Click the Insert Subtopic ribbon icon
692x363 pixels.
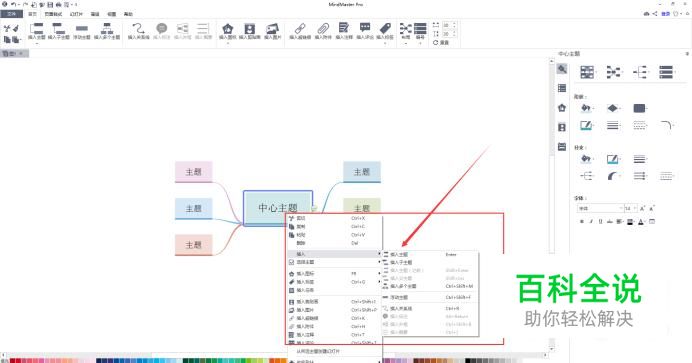click(x=58, y=29)
